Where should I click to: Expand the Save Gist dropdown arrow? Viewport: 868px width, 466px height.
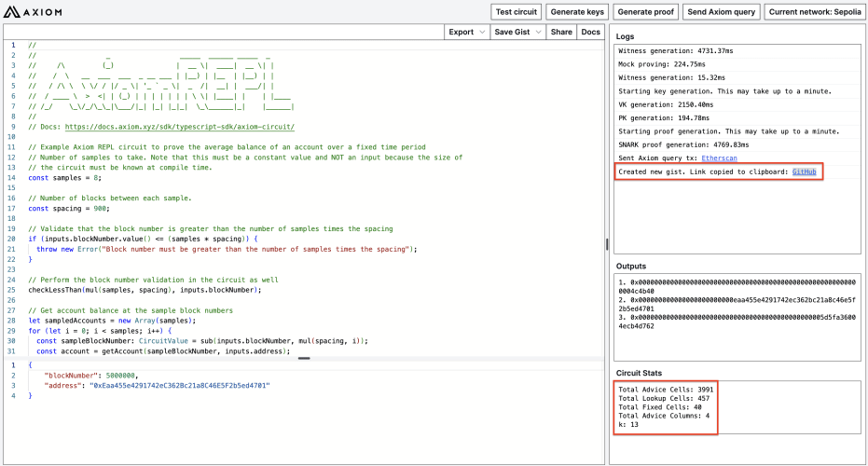coord(538,32)
